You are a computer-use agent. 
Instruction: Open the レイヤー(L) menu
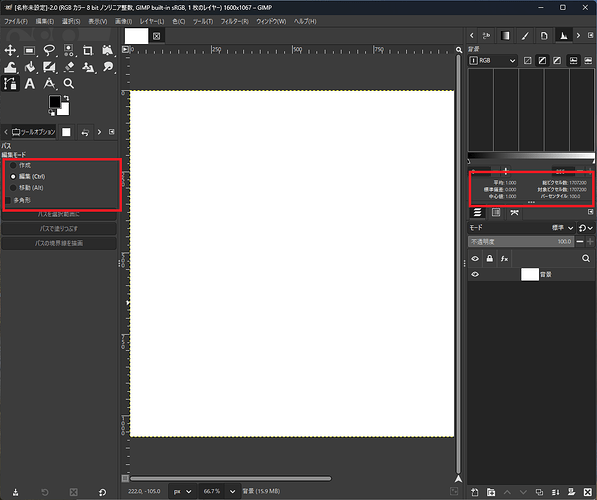(x=152, y=21)
